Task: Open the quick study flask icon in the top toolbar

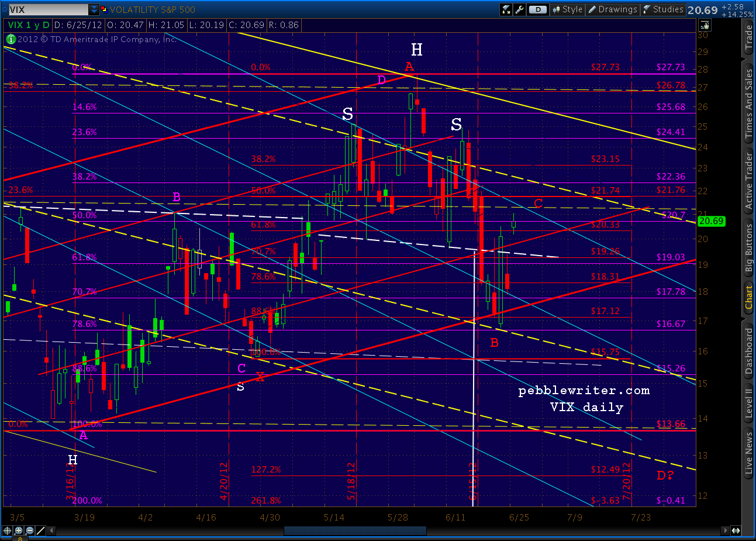Action: click(506, 9)
